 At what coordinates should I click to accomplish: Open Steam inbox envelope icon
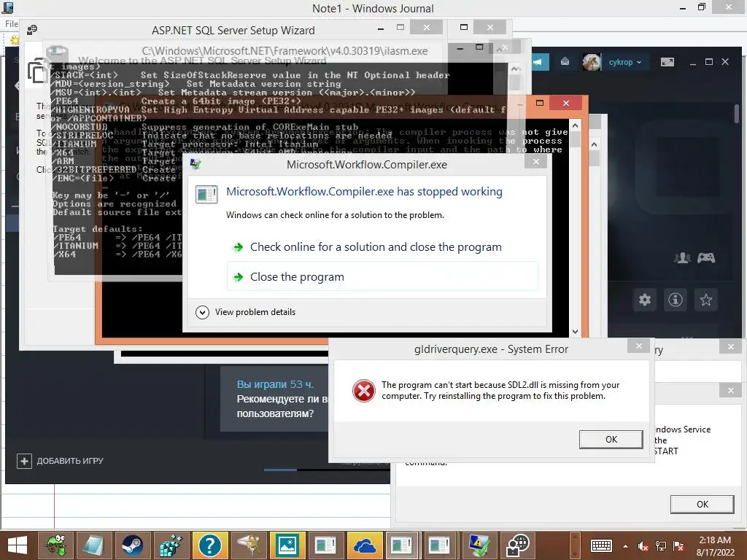coord(565,62)
